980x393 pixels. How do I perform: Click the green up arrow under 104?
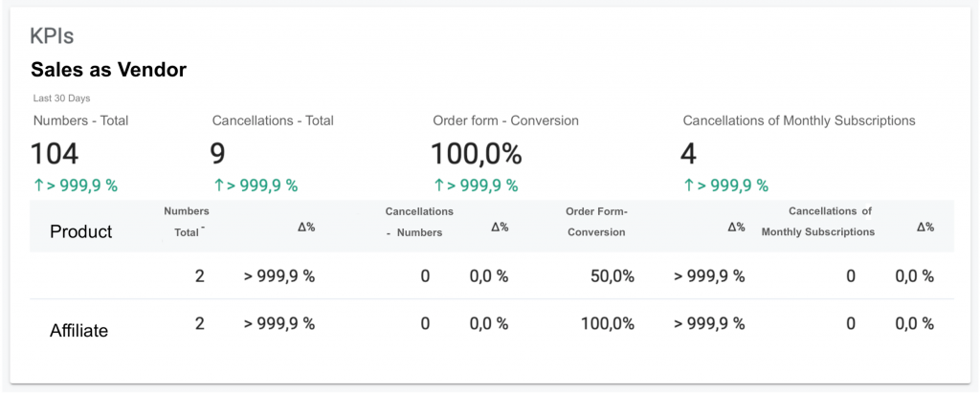(x=39, y=186)
